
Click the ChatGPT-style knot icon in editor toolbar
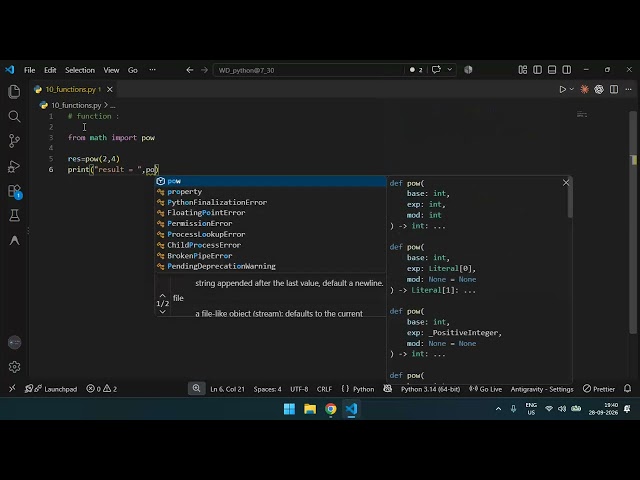pos(599,89)
